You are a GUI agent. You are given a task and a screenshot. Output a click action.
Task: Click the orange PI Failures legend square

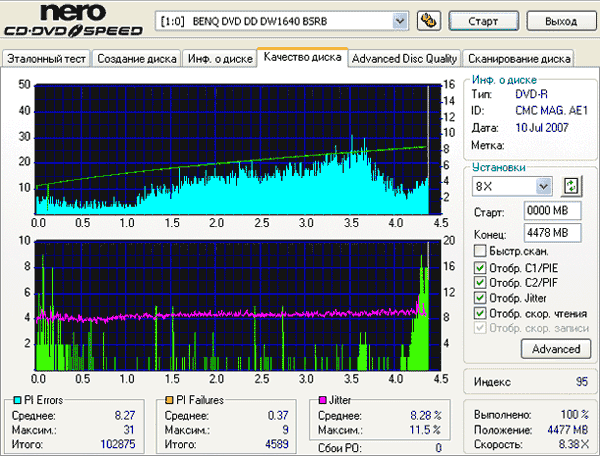169,400
